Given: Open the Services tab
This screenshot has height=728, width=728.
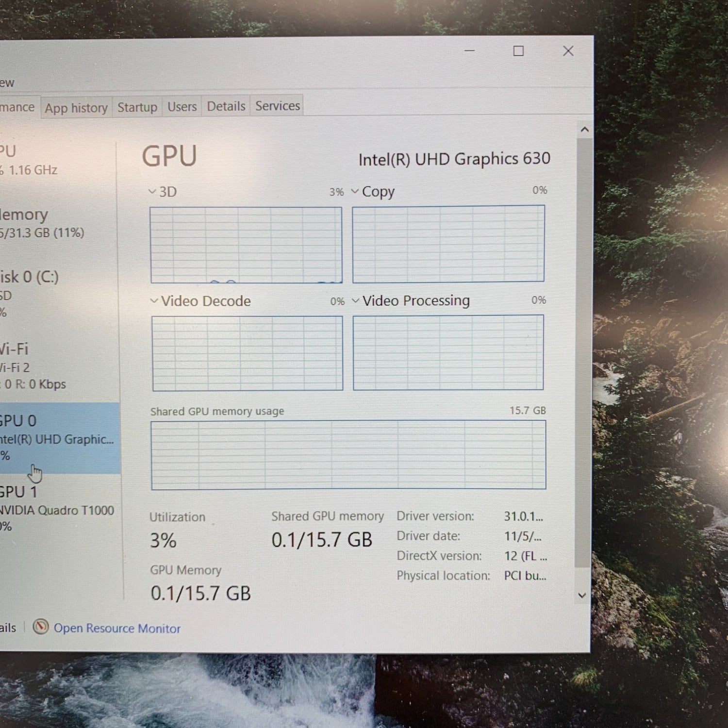Looking at the screenshot, I should [278, 105].
